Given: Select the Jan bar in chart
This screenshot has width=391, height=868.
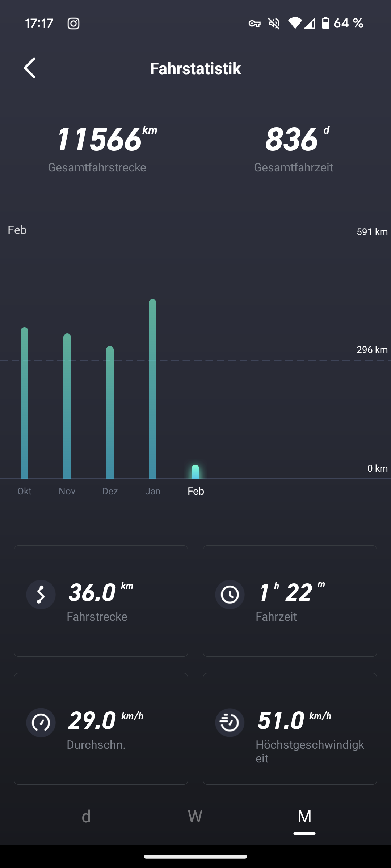Looking at the screenshot, I should pos(152,389).
